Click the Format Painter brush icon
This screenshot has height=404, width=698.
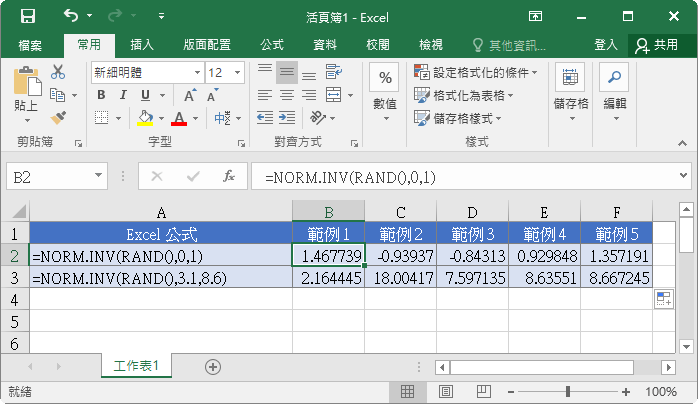[x=58, y=117]
